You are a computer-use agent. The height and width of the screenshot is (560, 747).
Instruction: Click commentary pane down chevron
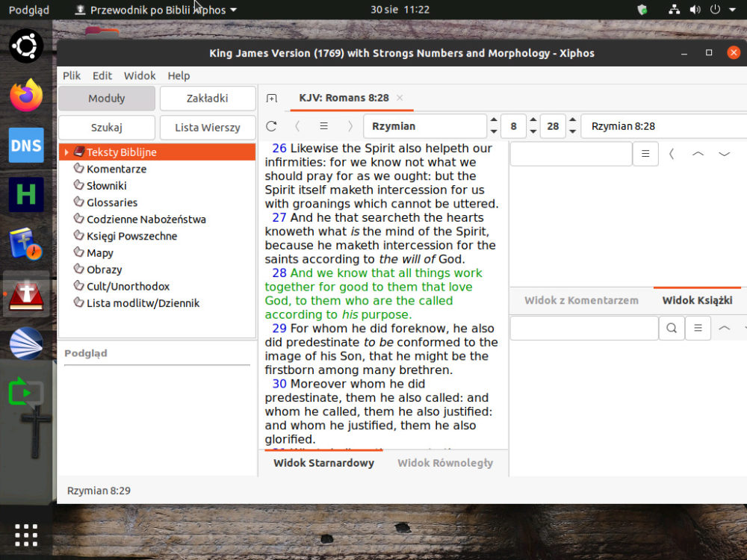(x=724, y=154)
